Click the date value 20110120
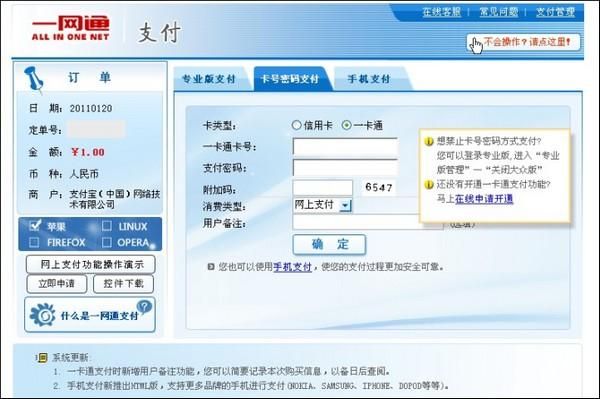 (91, 108)
